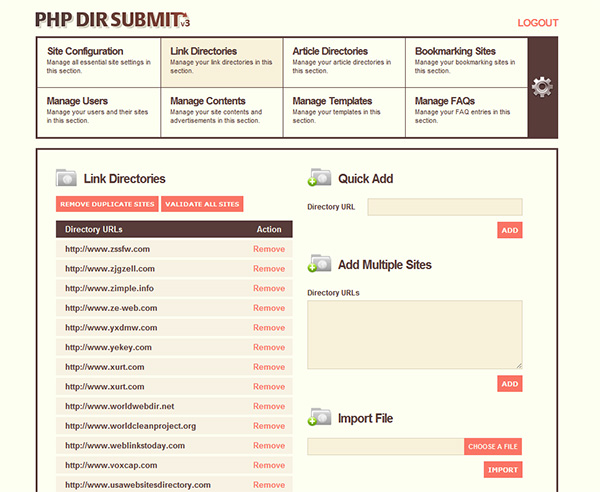Click inside the Quick Add Directory URL field
The width and height of the screenshot is (600, 492).
pos(444,207)
